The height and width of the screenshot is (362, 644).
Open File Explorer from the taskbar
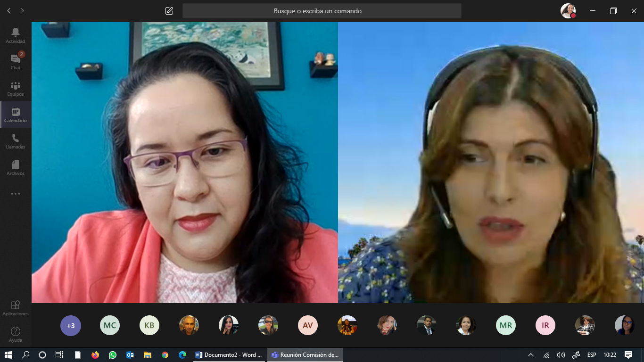pos(147,355)
